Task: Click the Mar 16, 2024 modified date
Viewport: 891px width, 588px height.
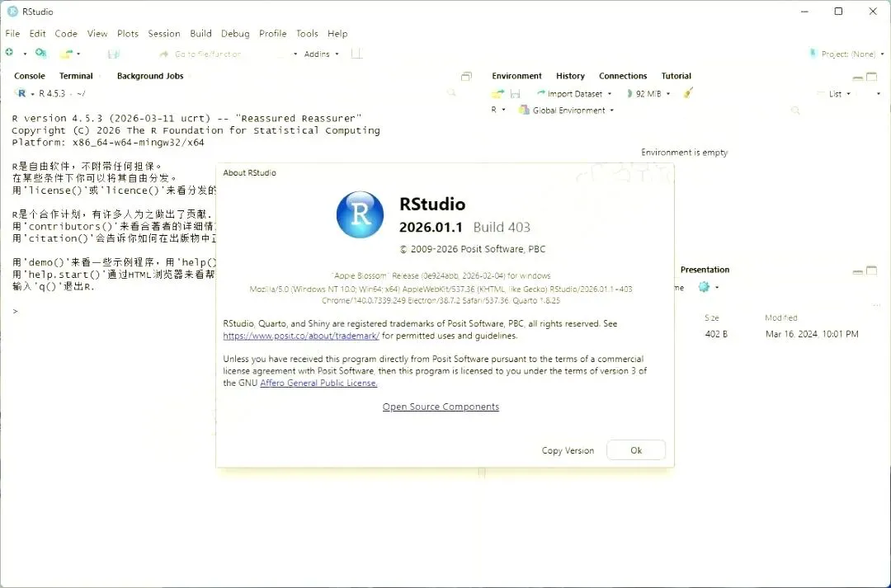Action: 812,334
